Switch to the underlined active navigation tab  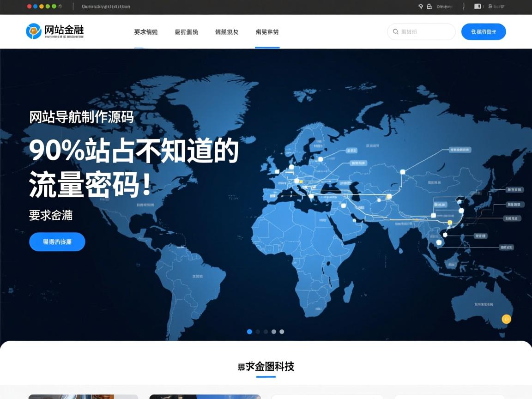[x=267, y=32]
